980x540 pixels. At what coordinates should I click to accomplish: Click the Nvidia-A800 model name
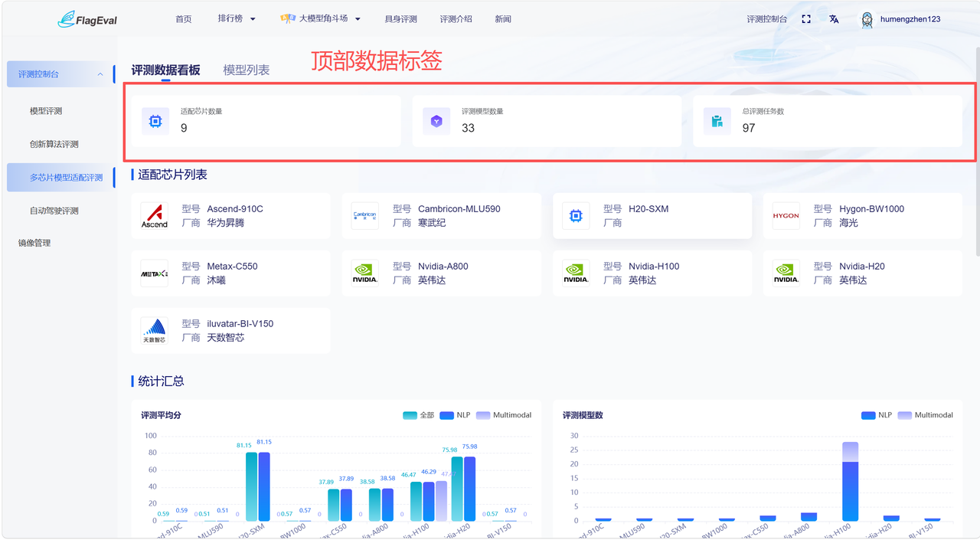pyautogui.click(x=443, y=267)
